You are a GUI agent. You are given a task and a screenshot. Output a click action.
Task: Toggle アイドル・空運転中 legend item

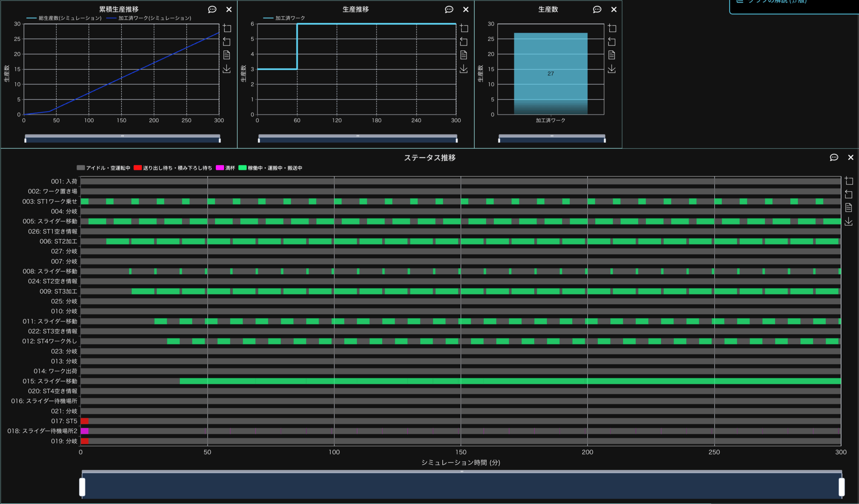(x=107, y=168)
